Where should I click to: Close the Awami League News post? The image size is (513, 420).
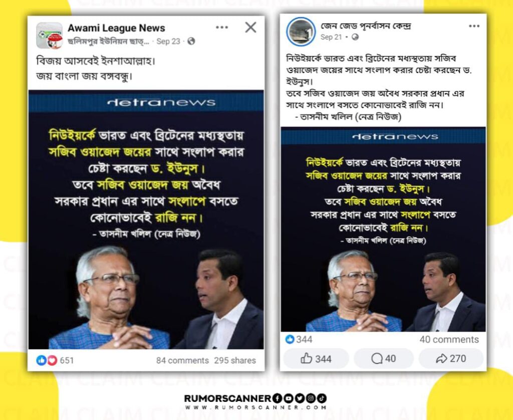[x=250, y=28]
